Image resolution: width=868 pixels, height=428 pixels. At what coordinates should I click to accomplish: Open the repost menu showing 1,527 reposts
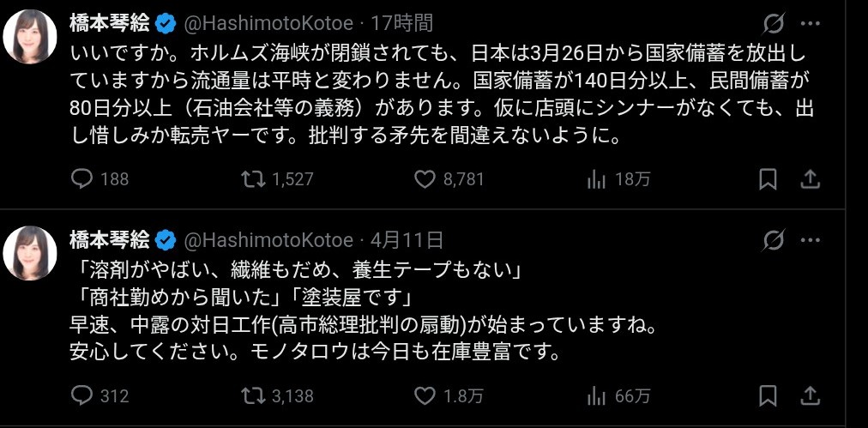coord(252,178)
